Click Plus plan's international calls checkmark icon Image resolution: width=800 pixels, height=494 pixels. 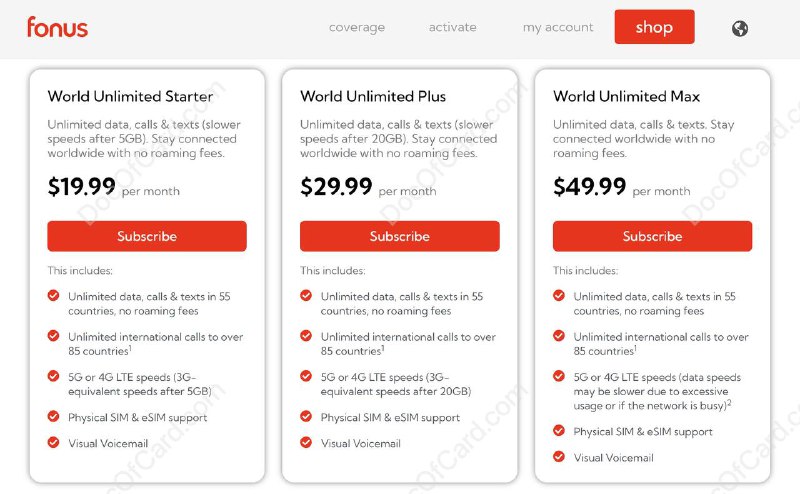point(306,336)
